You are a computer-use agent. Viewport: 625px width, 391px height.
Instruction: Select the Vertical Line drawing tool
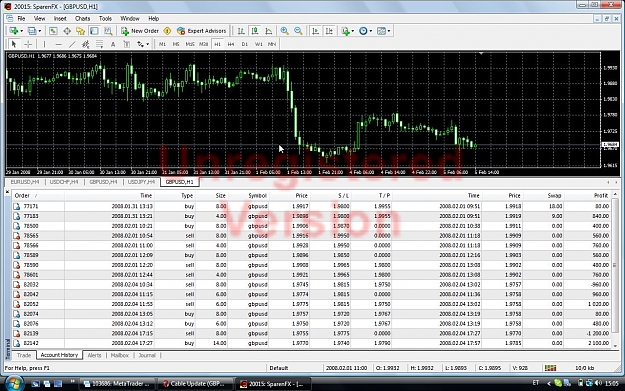(44, 44)
